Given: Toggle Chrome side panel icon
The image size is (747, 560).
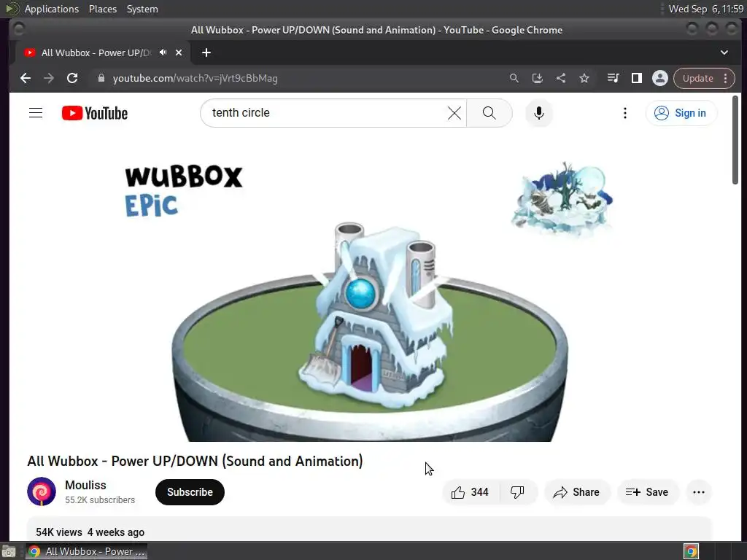Looking at the screenshot, I should point(636,78).
